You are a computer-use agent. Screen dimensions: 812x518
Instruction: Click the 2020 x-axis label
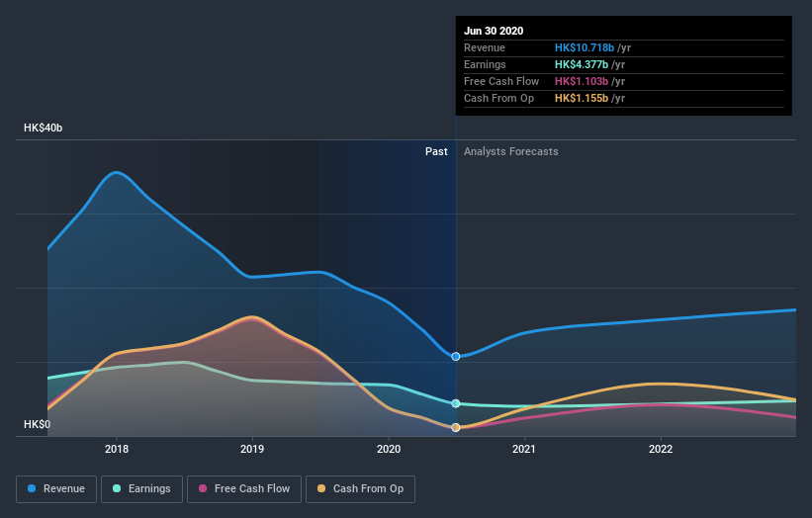pos(389,449)
